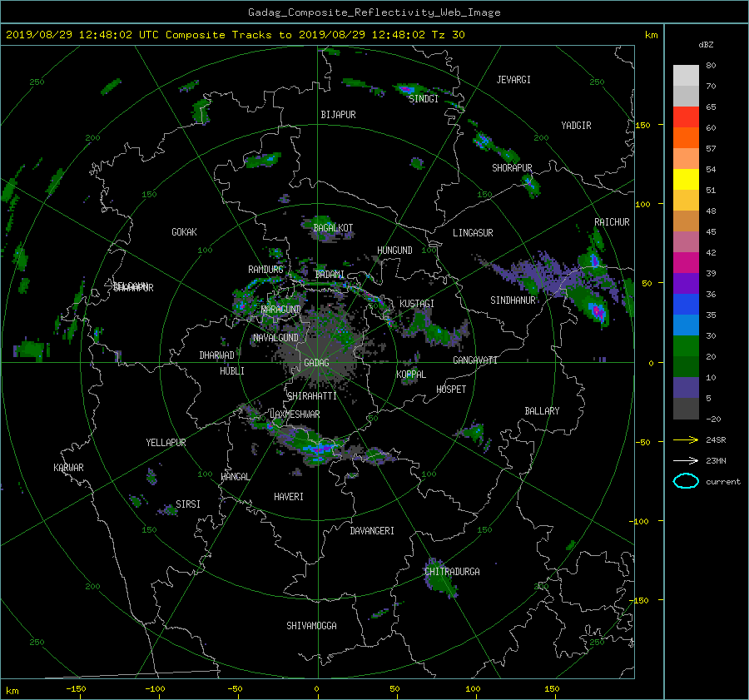This screenshot has width=749, height=700.
Task: Click the NARAGUND city label
Action: point(281,310)
